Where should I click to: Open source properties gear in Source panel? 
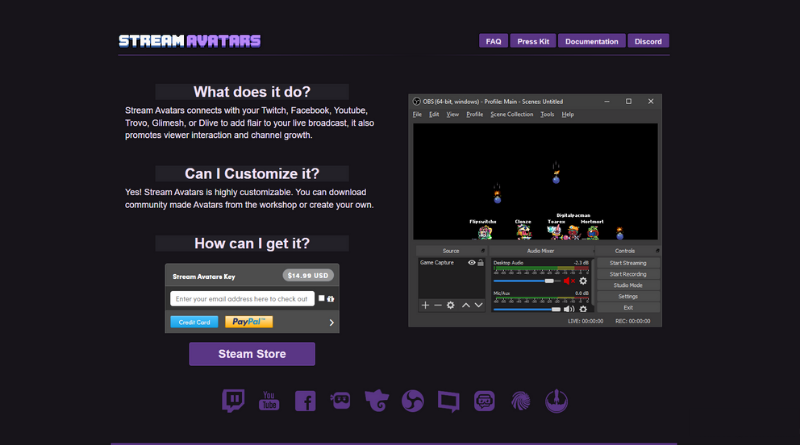point(451,305)
